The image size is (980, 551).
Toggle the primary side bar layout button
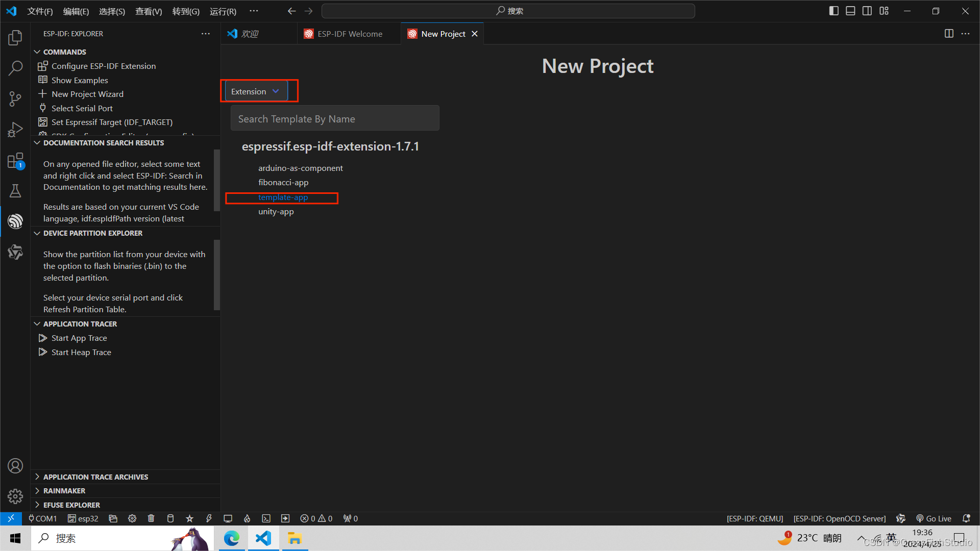(x=834, y=11)
